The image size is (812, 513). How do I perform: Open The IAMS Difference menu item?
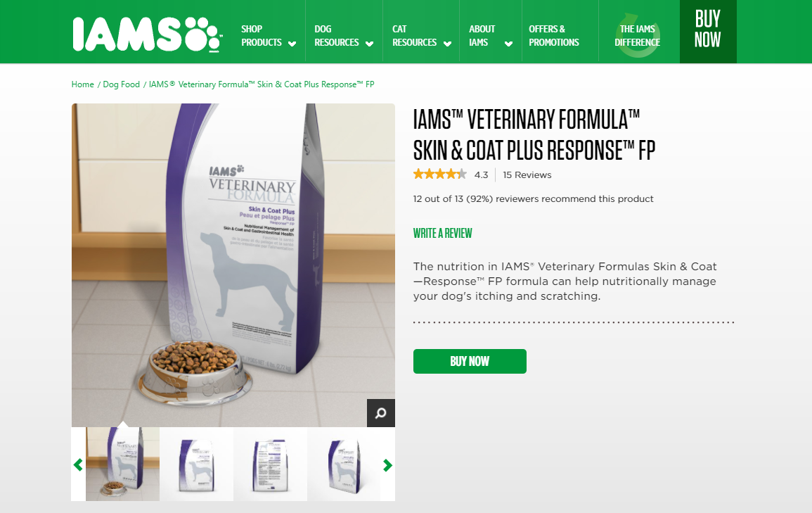click(638, 35)
